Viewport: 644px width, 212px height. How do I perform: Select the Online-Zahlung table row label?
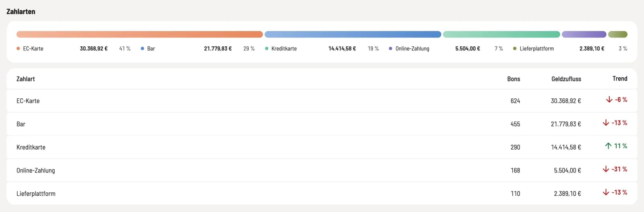click(x=35, y=170)
